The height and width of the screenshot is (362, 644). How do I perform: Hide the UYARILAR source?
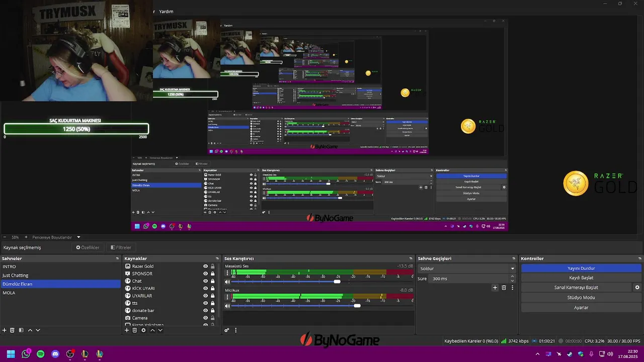(x=205, y=296)
